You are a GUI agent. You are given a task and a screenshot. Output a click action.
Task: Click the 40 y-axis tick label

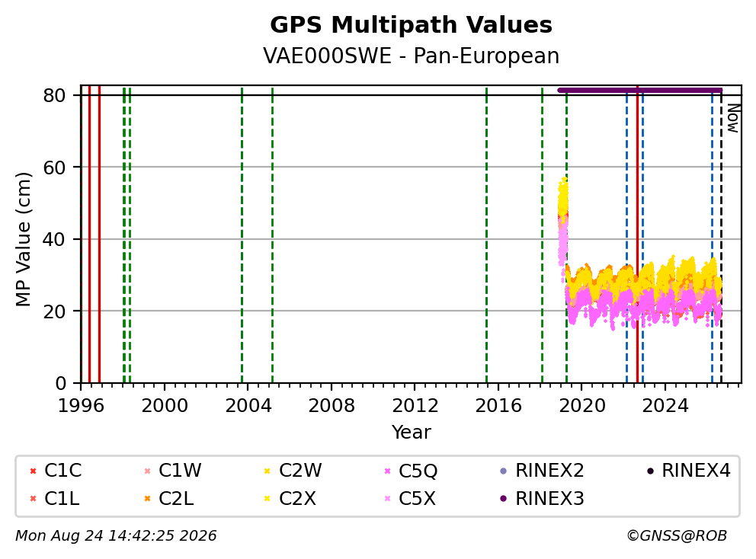(x=54, y=239)
